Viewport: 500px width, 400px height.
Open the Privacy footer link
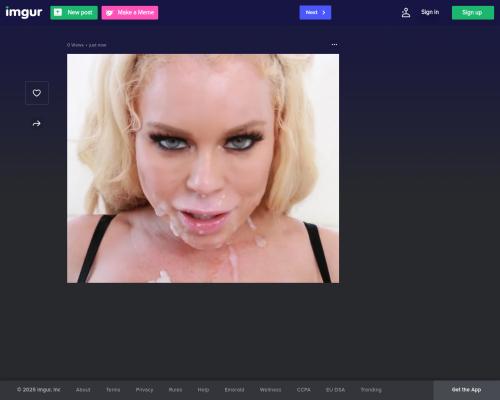(x=144, y=390)
